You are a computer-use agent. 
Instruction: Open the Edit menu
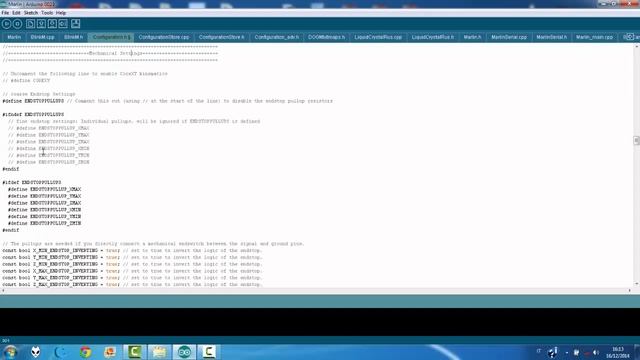coord(16,13)
